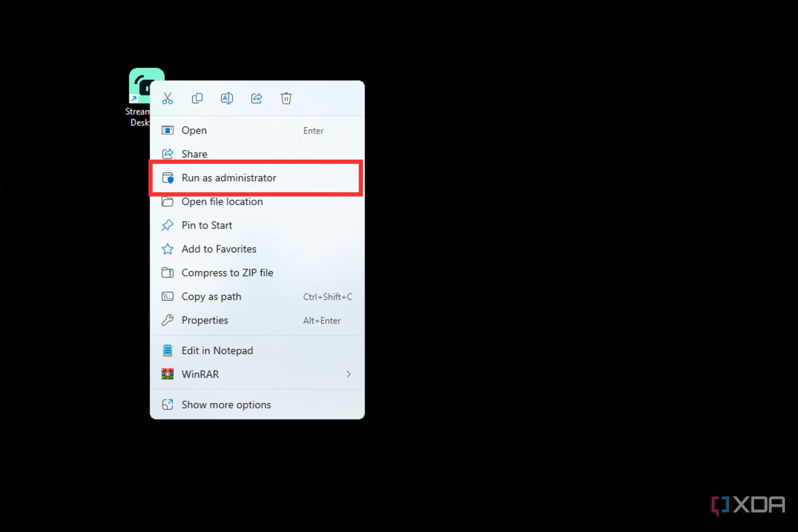Screen dimensions: 798x532
Task: Click the Rename icon
Action: pyautogui.click(x=227, y=98)
